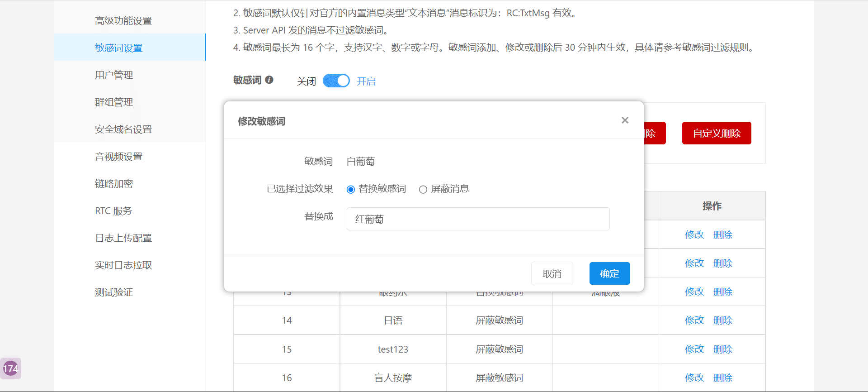Open 用户管理 in the sidebar

(x=114, y=75)
